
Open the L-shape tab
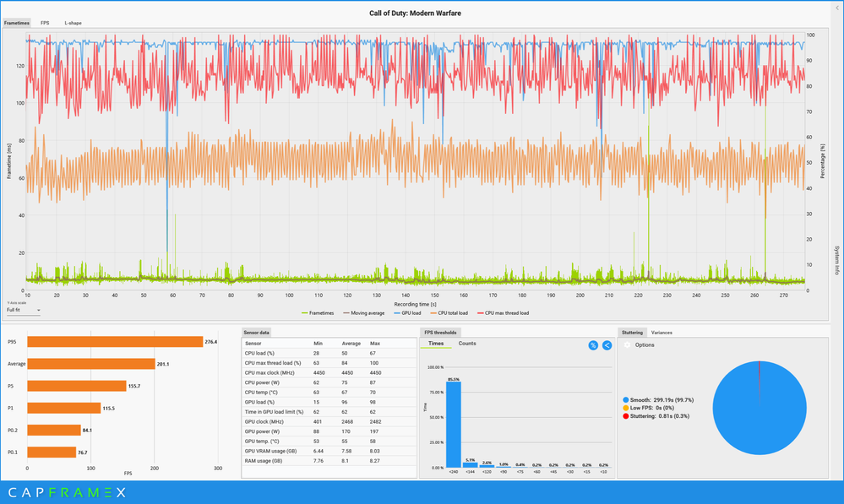tap(74, 23)
